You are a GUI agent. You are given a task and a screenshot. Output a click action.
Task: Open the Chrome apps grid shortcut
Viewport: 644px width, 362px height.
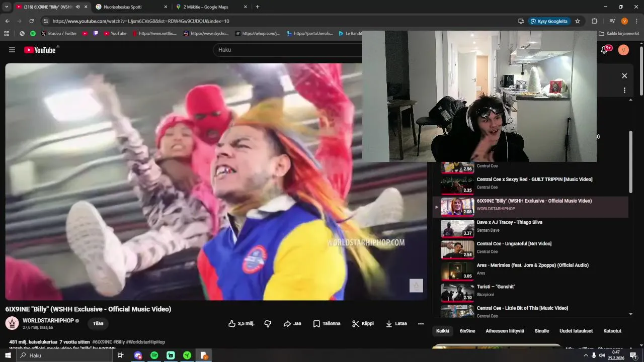click(x=7, y=34)
